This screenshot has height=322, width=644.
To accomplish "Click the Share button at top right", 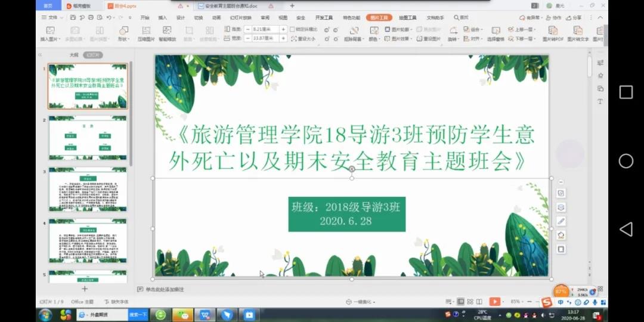I will [x=575, y=18].
